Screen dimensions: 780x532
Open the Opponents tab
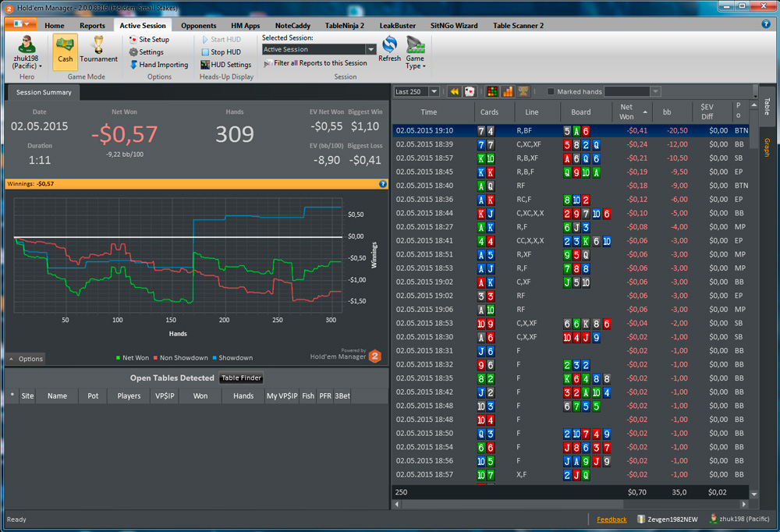198,26
